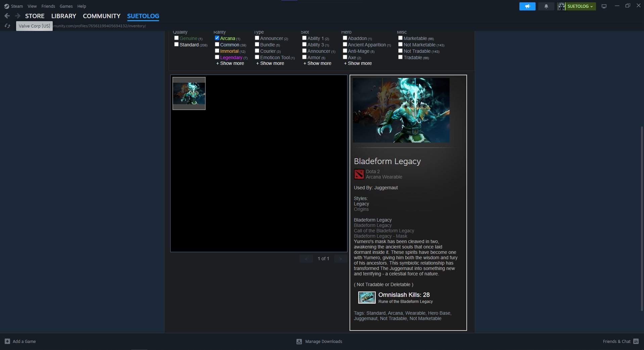Open the announcements megaphone button
This screenshot has height=350, width=644.
point(527,6)
